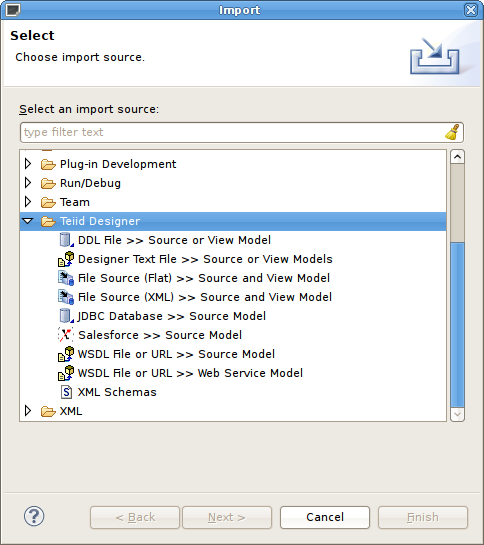
Task: Click the scroll down arrow in list
Action: tap(457, 414)
